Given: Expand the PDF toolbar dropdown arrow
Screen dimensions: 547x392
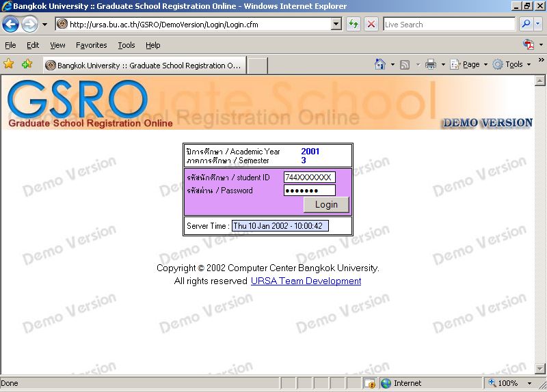Looking at the screenshot, I should [x=541, y=44].
